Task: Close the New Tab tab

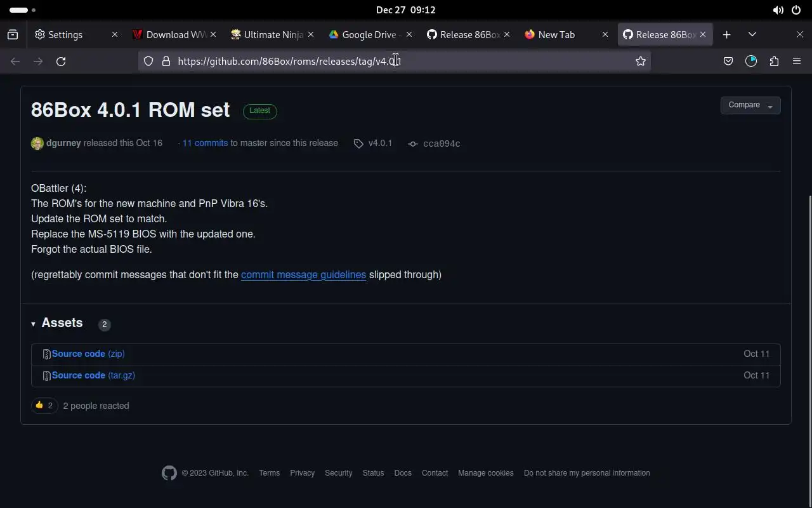Action: point(605,34)
